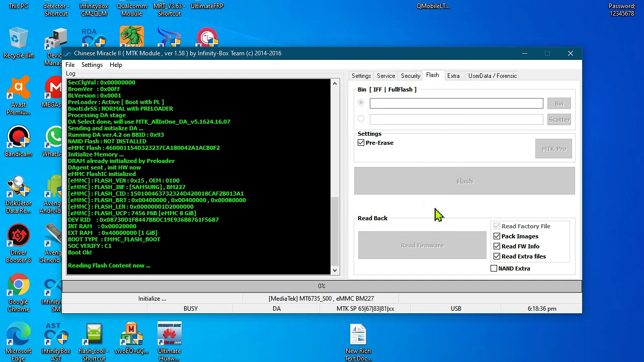Click the BUSY status bar entry
Viewport: 644px width, 362px height.
click(x=191, y=309)
